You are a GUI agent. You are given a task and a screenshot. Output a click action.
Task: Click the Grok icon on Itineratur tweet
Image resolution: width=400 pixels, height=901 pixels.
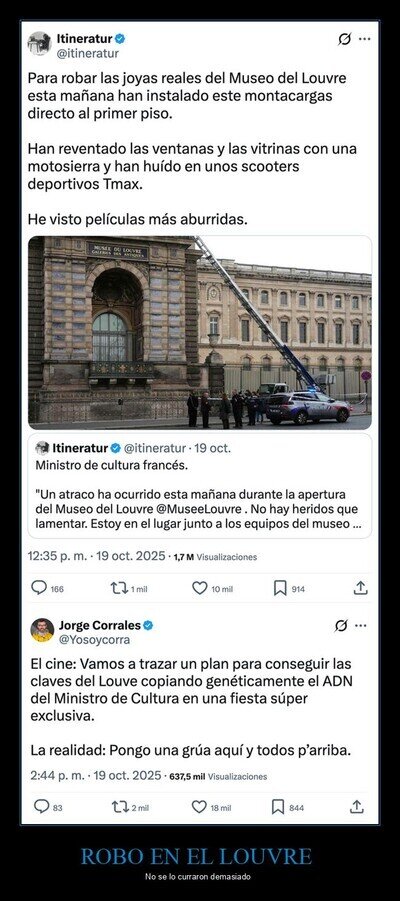coord(344,39)
